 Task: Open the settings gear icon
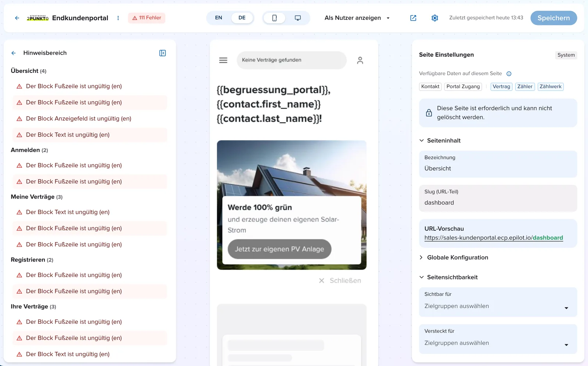435,18
